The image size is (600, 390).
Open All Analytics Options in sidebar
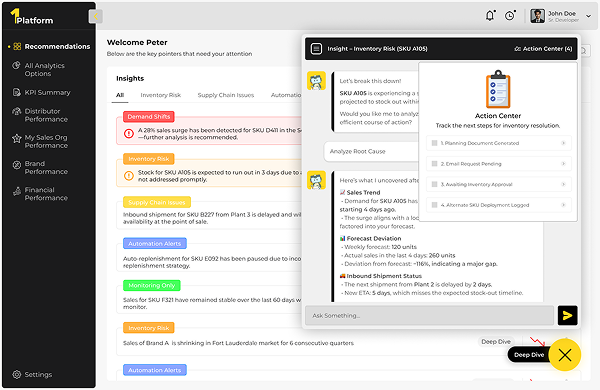[44, 70]
